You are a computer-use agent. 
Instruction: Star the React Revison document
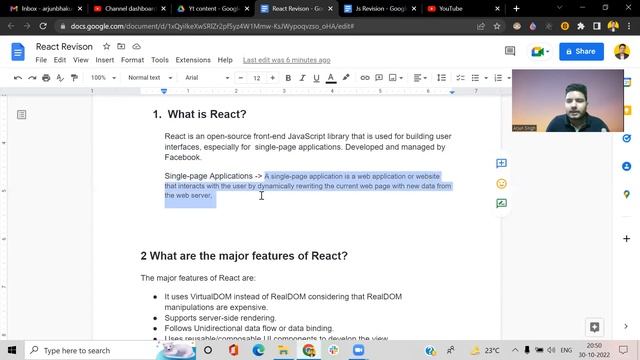click(107, 47)
